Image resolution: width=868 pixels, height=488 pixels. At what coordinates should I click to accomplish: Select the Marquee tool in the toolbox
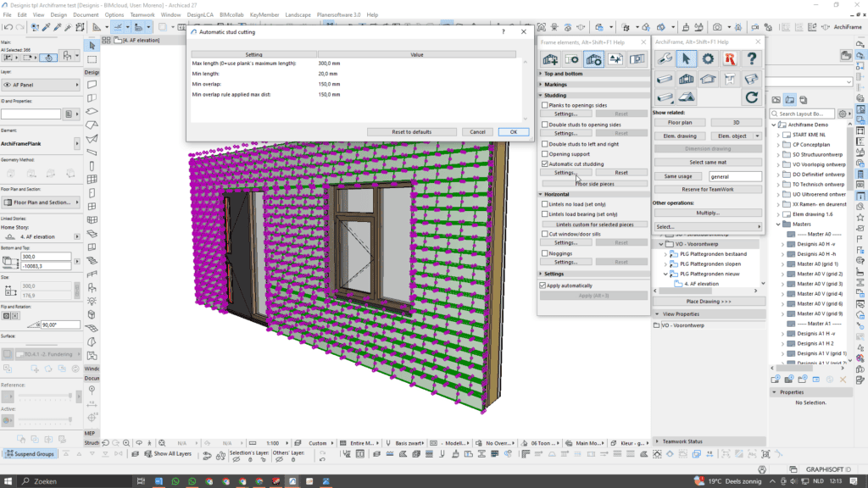point(92,58)
